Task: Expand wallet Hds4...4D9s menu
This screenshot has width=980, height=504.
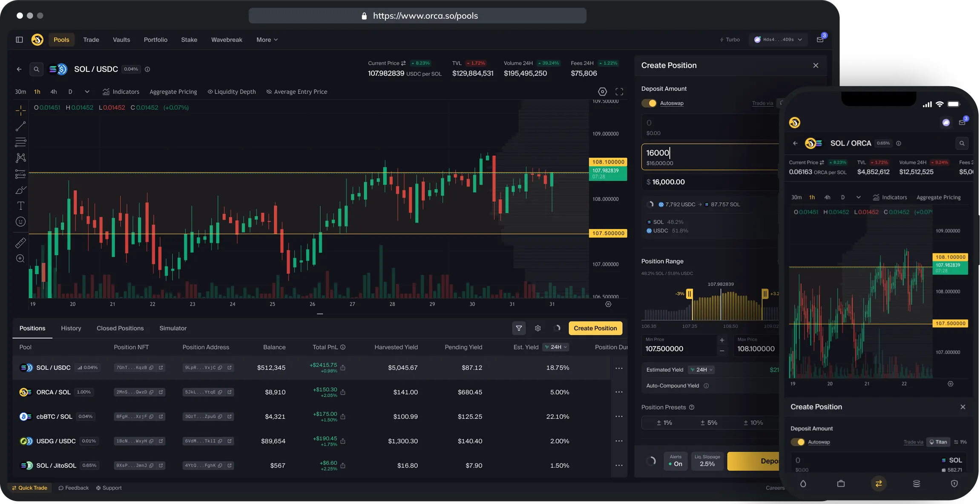Action: click(x=778, y=40)
